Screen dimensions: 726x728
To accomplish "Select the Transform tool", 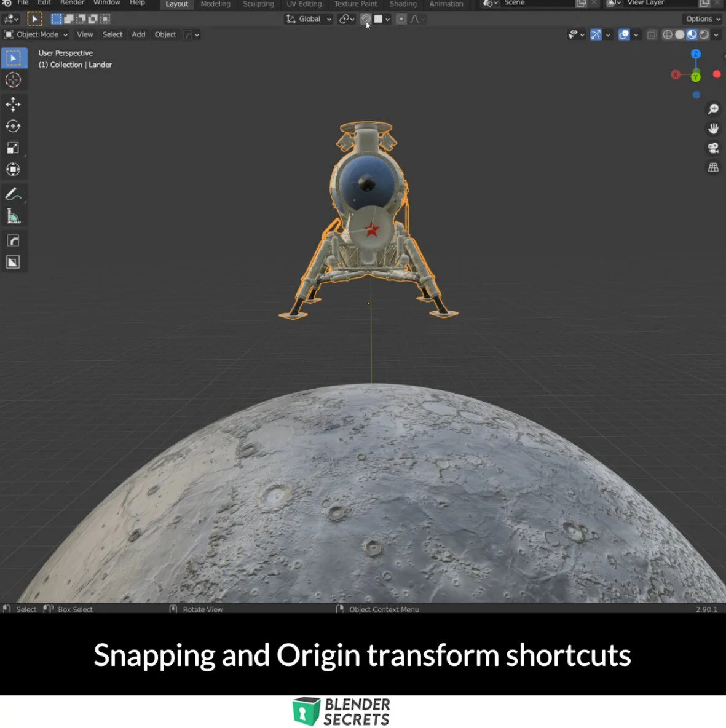I will pos(13,170).
